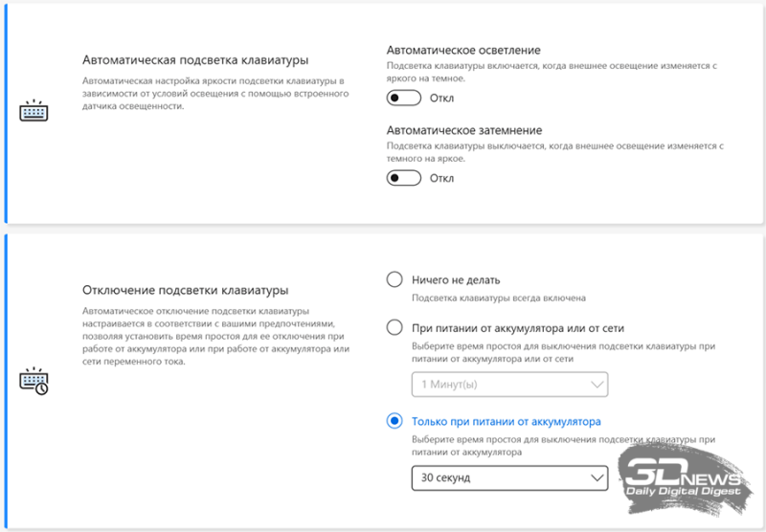This screenshot has height=532, width=766.
Task: Click the Отключение подсветки клавиатуры heading
Action: (x=185, y=290)
